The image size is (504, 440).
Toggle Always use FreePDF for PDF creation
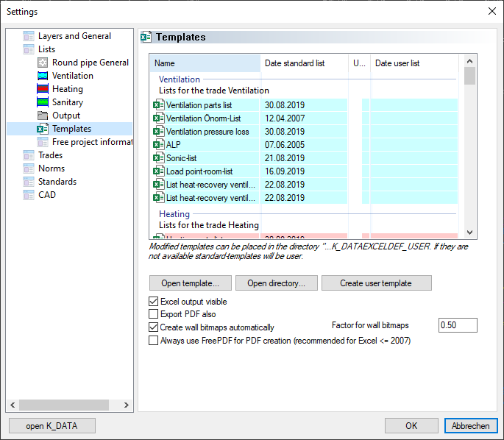(x=154, y=341)
